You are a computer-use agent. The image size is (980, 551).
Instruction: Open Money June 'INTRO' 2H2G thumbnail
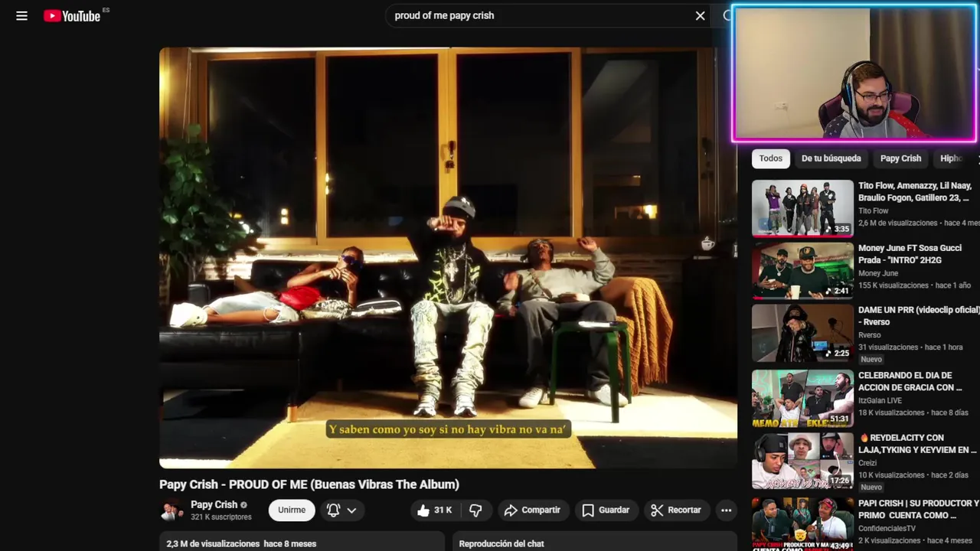point(802,271)
